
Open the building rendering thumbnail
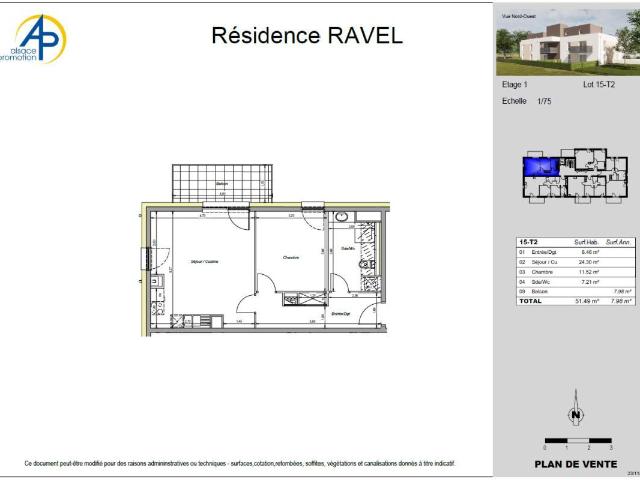pos(568,42)
